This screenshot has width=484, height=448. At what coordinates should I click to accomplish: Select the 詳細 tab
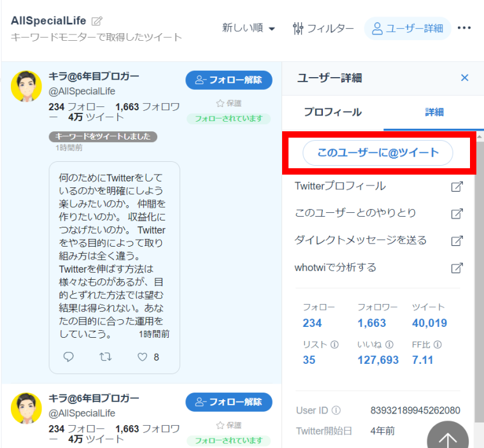tap(434, 112)
